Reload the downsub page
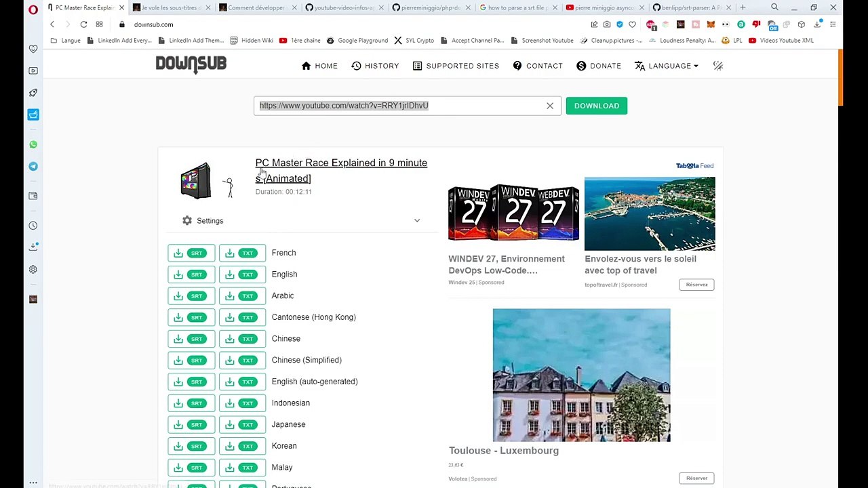The height and width of the screenshot is (488, 868). (x=83, y=24)
